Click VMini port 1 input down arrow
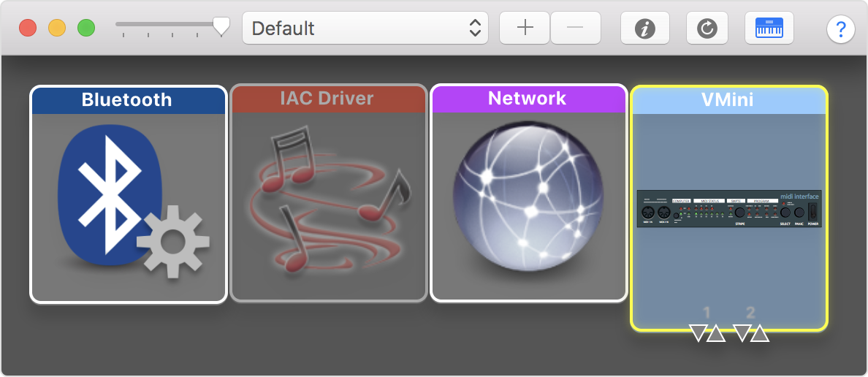 pos(698,333)
